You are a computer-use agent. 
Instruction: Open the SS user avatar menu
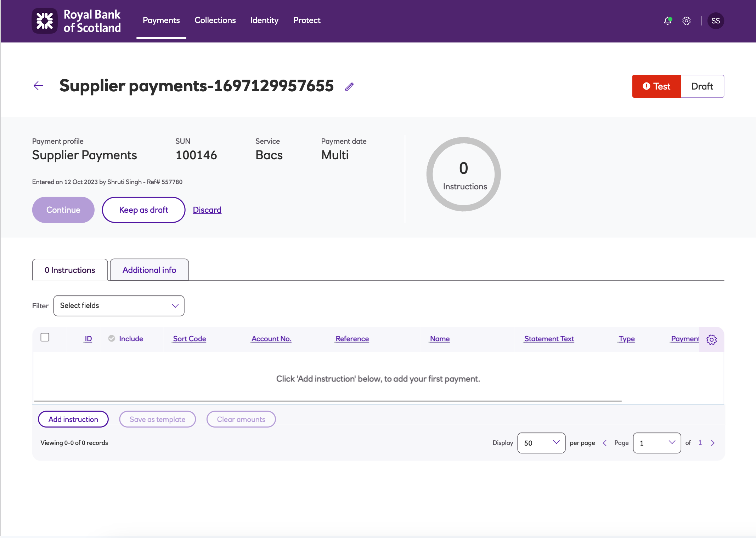(716, 21)
